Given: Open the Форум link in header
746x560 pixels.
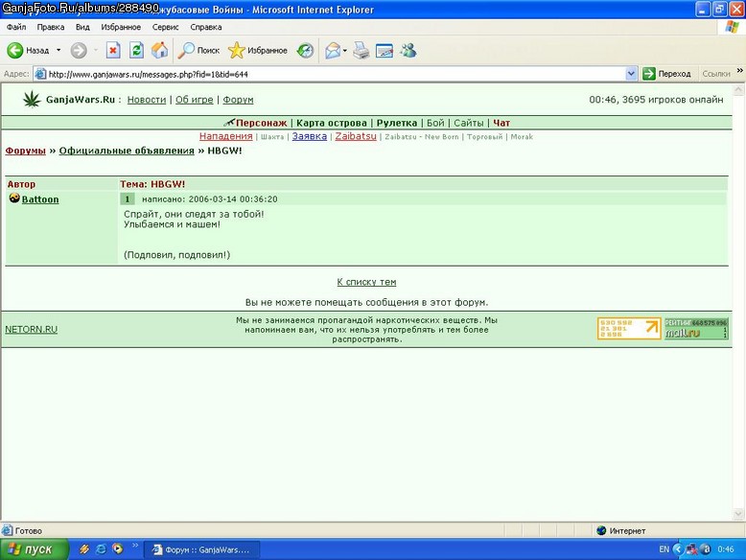Looking at the screenshot, I should tap(238, 100).
